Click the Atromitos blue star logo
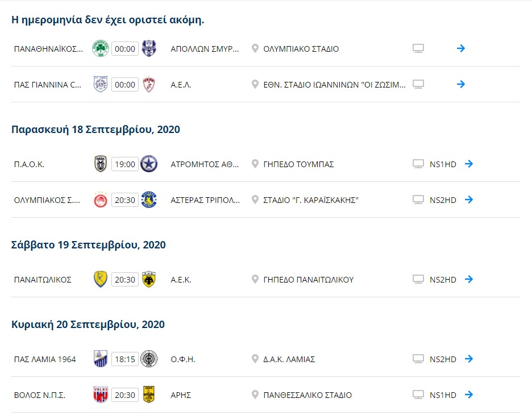This screenshot has width=532, height=415. (x=148, y=164)
